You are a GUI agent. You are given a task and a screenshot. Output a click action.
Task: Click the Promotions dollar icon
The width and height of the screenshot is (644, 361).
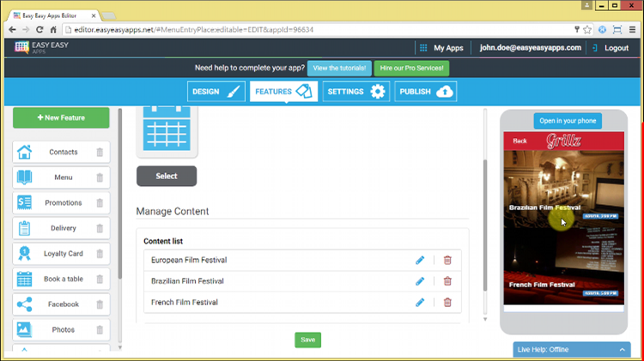pyautogui.click(x=24, y=202)
